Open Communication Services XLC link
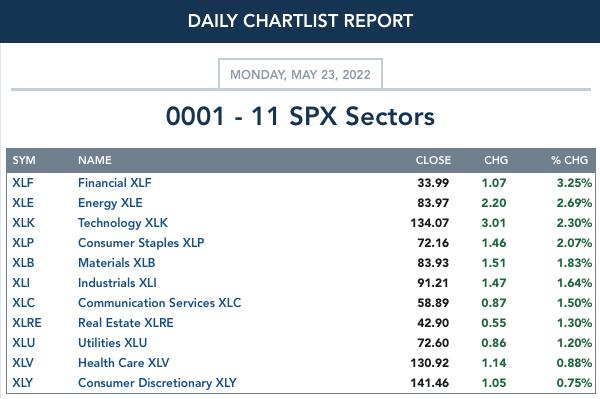Screen dimensions: 600x399 click(160, 303)
